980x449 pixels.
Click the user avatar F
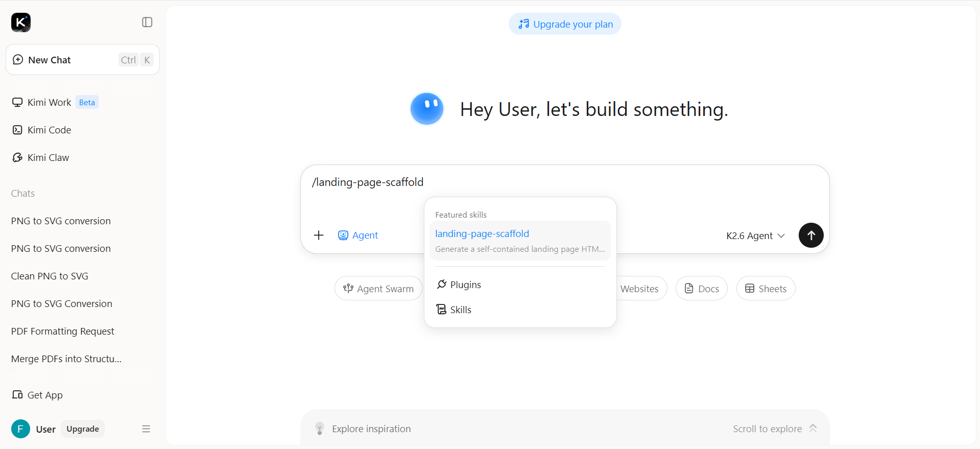20,429
